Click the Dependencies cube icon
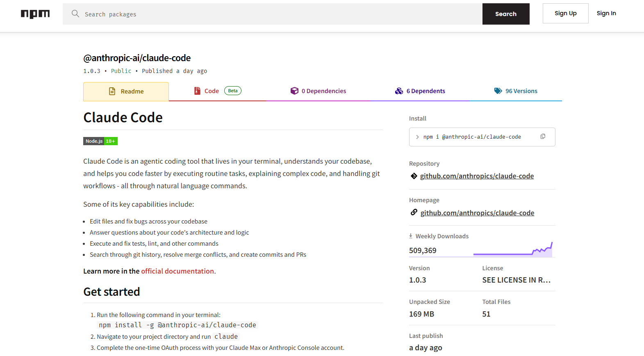Viewport: 644px width, 356px height. click(x=294, y=91)
